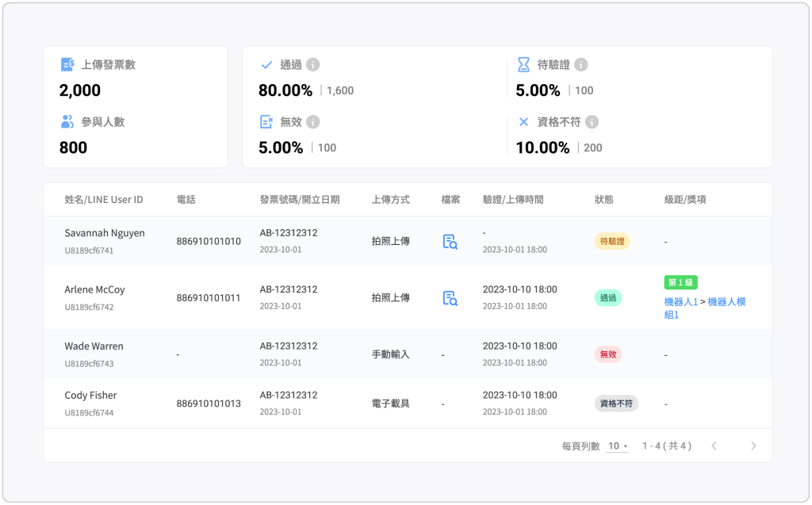Click the 上傳發票數 invoice icon
Screen dimensions: 812x505
pos(67,65)
